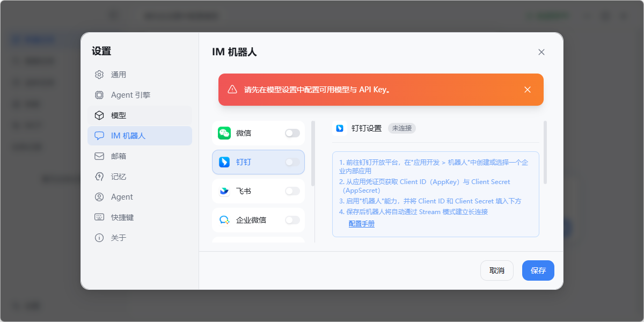644x322 pixels.
Task: Toggle the 钉钉 robot switch
Action: [292, 162]
